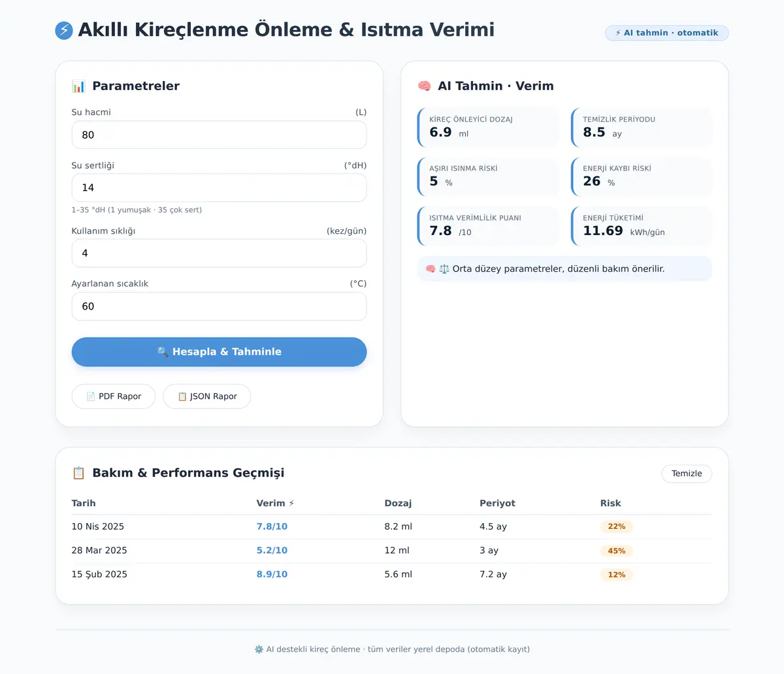Click the Isıtma Verimlilik Puanı card
The width and height of the screenshot is (784, 674).
click(488, 226)
